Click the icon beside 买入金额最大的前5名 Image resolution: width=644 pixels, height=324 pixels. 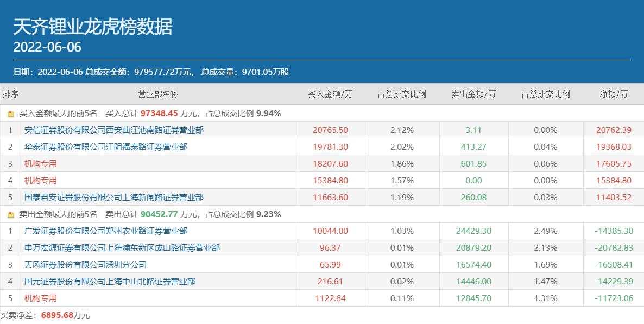pyautogui.click(x=11, y=114)
